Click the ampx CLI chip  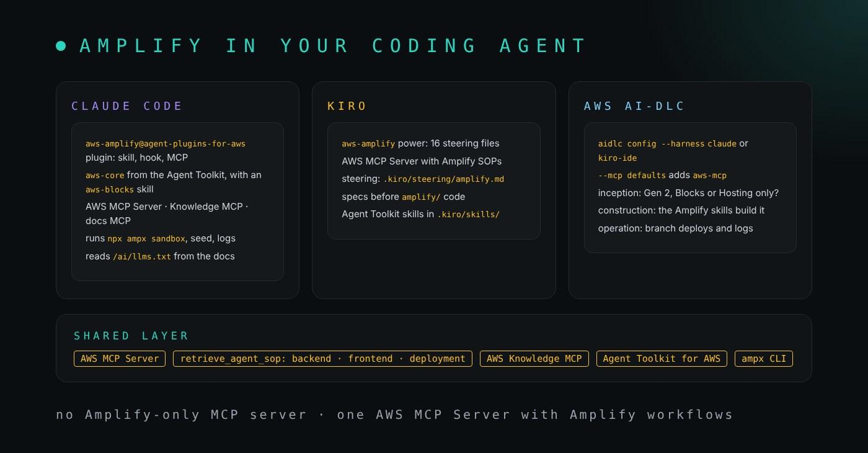(764, 359)
